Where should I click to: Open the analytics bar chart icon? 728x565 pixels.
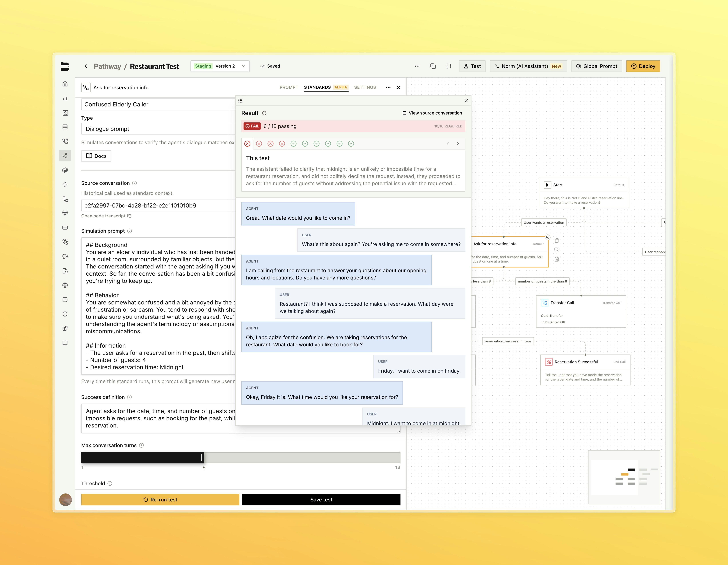65,98
